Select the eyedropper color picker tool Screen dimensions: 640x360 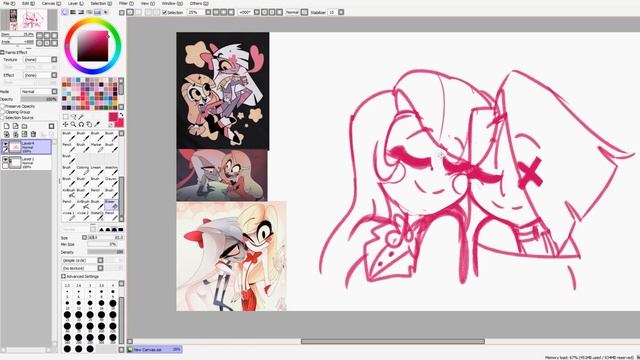pyautogui.click(x=97, y=124)
